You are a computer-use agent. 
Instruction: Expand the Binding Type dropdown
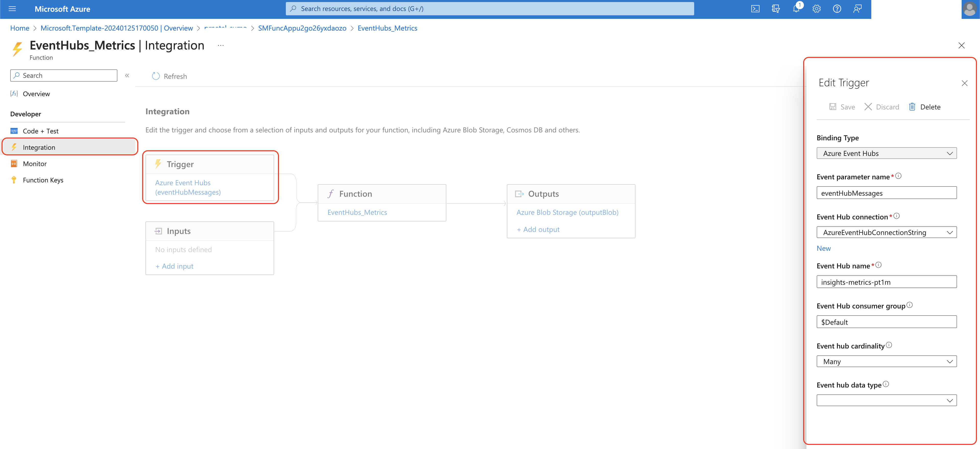coord(886,153)
